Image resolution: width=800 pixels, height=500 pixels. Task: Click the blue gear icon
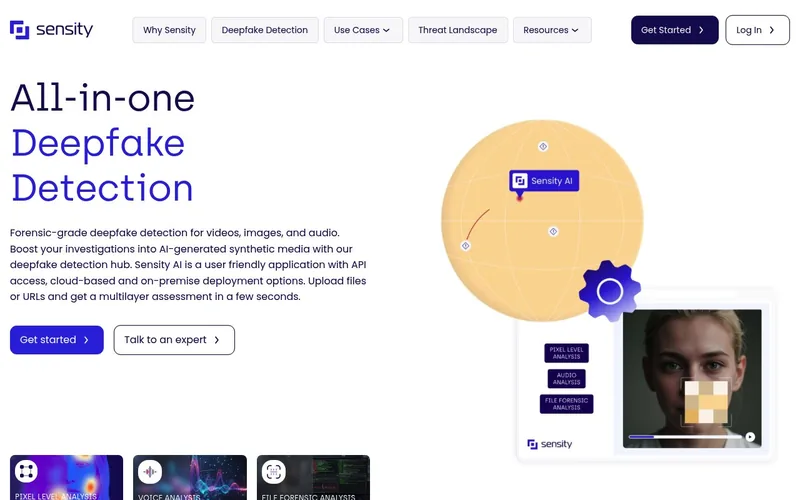click(x=610, y=291)
